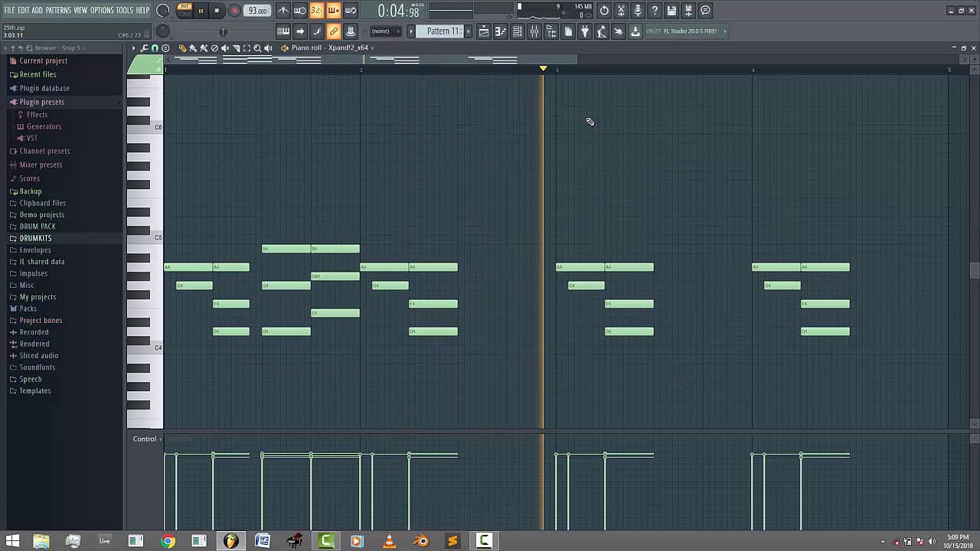Click the one-click recording microphone icon
The height and width of the screenshot is (551, 980).
pyautogui.click(x=638, y=10)
